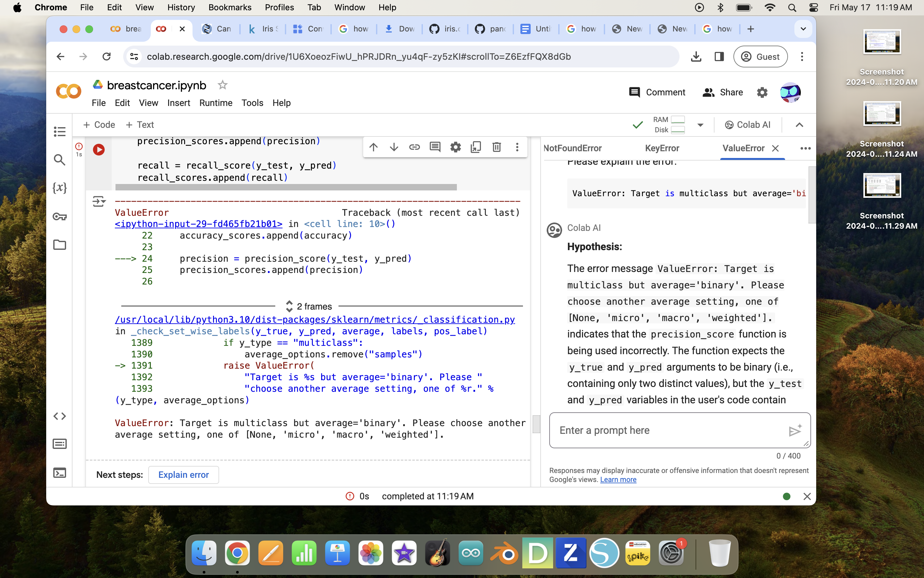Click the Explain error button
Screen dimensions: 924x578
pos(184,475)
